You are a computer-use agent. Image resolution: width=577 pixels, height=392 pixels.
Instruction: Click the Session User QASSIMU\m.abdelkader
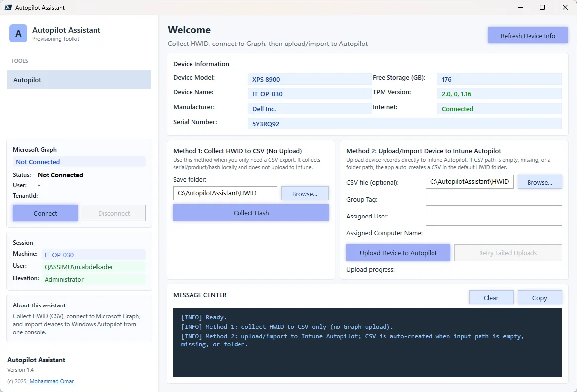pyautogui.click(x=94, y=267)
